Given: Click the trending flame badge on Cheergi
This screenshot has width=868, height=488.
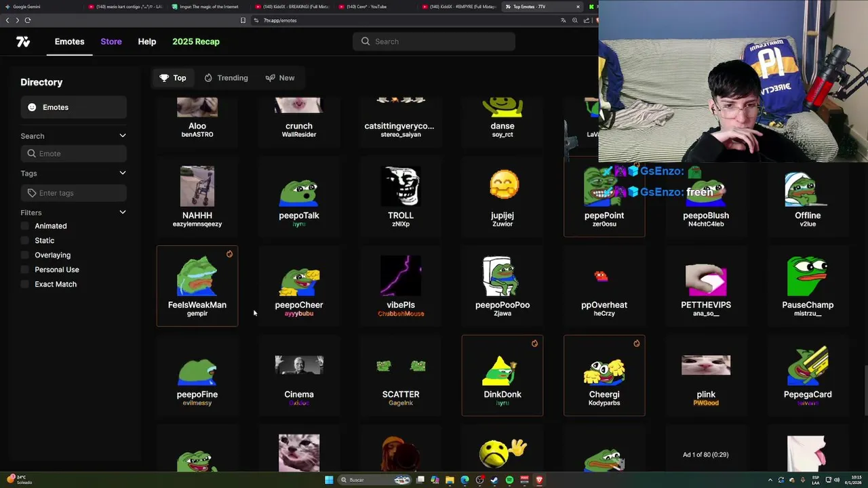Looking at the screenshot, I should [636, 344].
